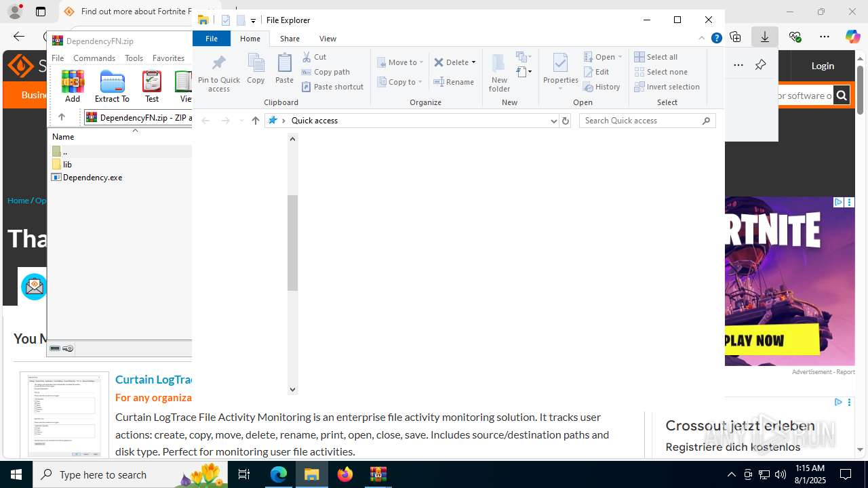Open Move to dropdown
The image size is (868, 488).
pos(400,62)
